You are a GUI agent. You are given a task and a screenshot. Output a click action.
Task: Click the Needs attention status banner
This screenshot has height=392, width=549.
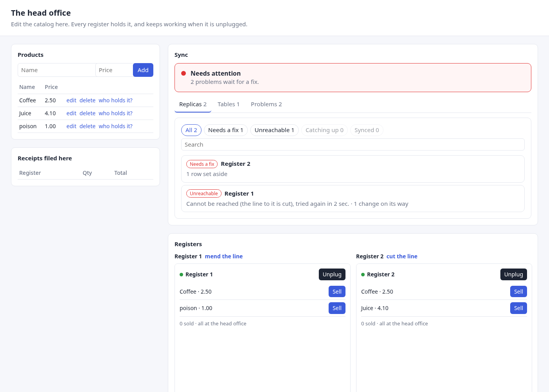[353, 78]
